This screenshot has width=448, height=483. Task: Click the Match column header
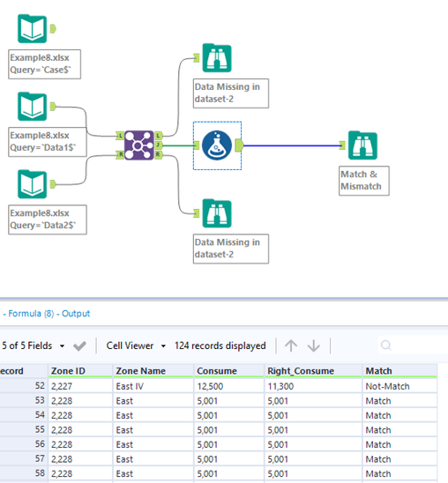(x=399, y=371)
